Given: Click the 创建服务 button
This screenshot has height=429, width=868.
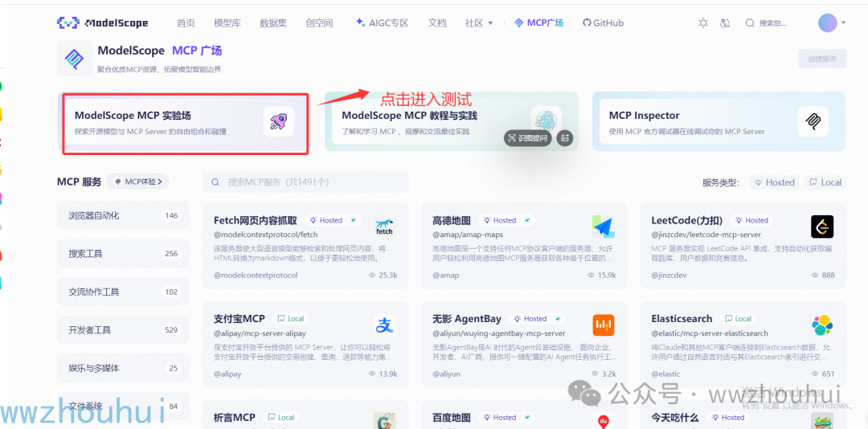Looking at the screenshot, I should (822, 58).
